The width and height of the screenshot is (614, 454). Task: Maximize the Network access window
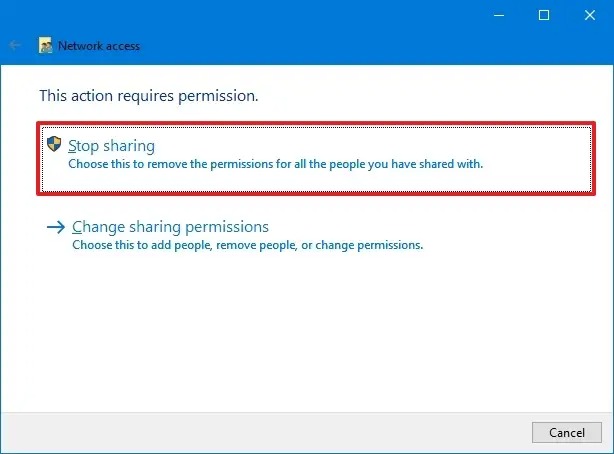click(544, 15)
